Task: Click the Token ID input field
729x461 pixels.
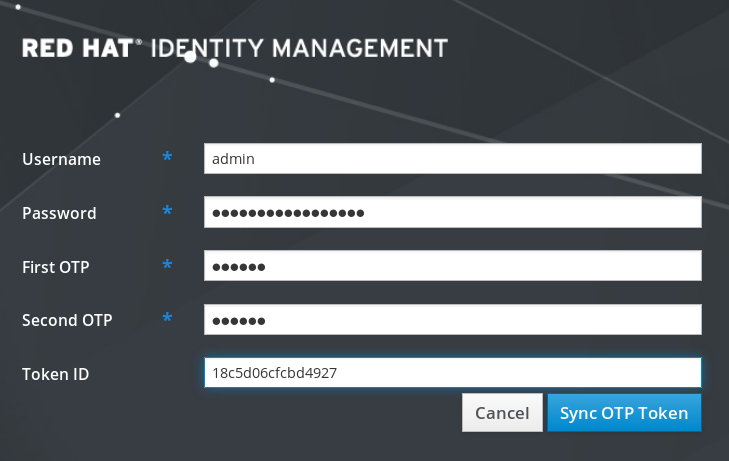Action: point(452,373)
